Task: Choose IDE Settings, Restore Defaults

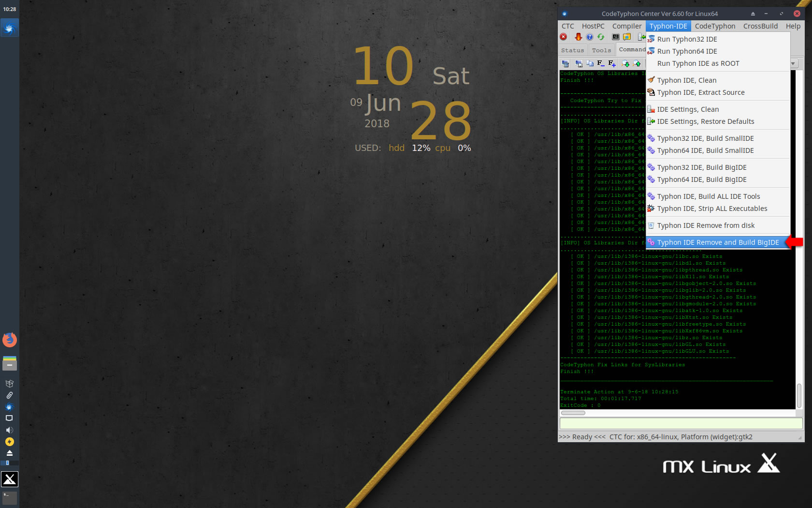Action: coord(718,121)
